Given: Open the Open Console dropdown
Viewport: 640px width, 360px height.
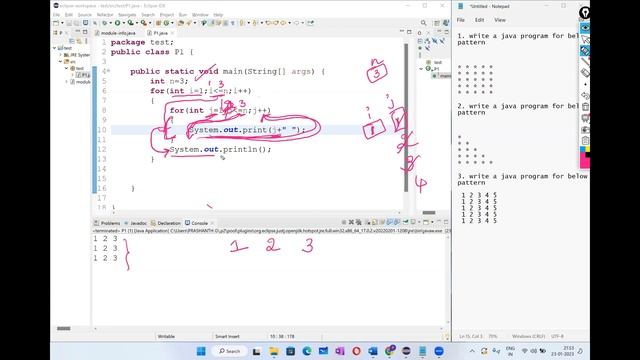Looking at the screenshot, I should tap(432, 222).
